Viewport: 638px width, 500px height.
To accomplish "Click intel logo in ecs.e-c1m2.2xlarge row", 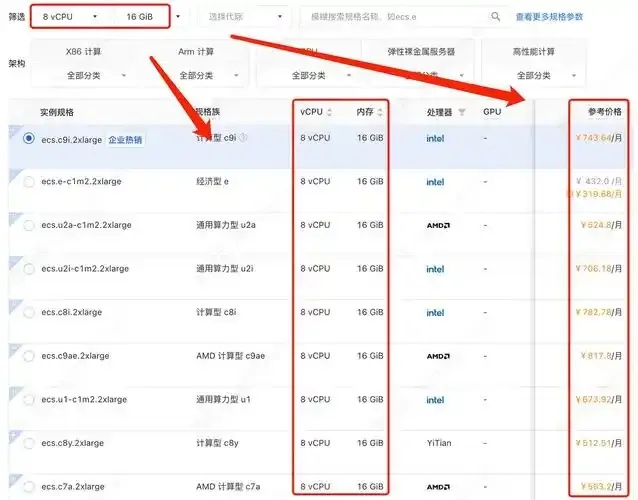I will point(435,182).
